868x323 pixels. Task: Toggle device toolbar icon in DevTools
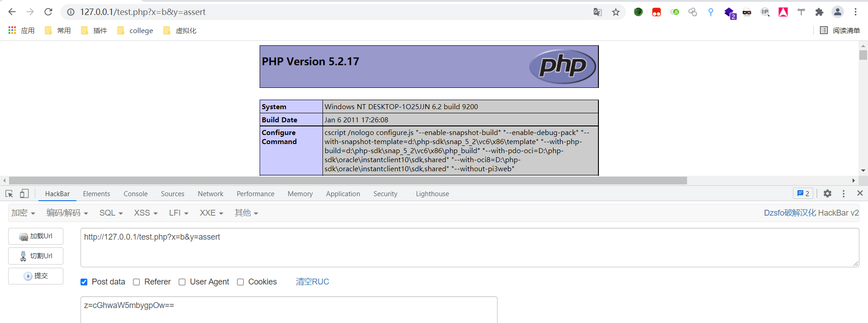click(x=24, y=193)
